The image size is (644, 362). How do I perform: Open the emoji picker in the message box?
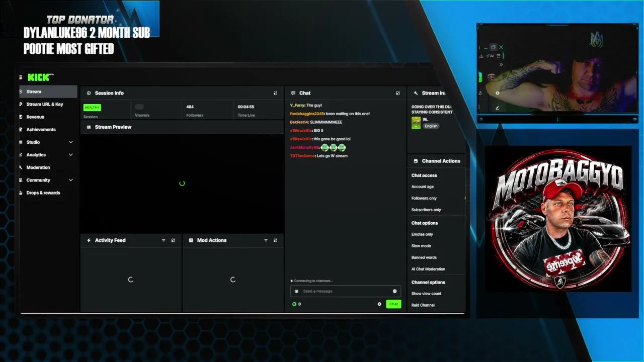(394, 291)
